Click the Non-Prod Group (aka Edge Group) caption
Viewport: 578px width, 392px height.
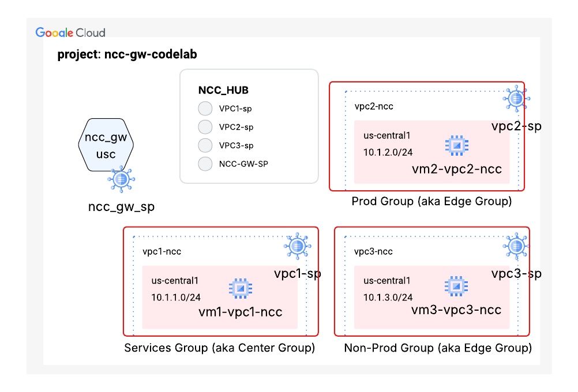(x=438, y=348)
